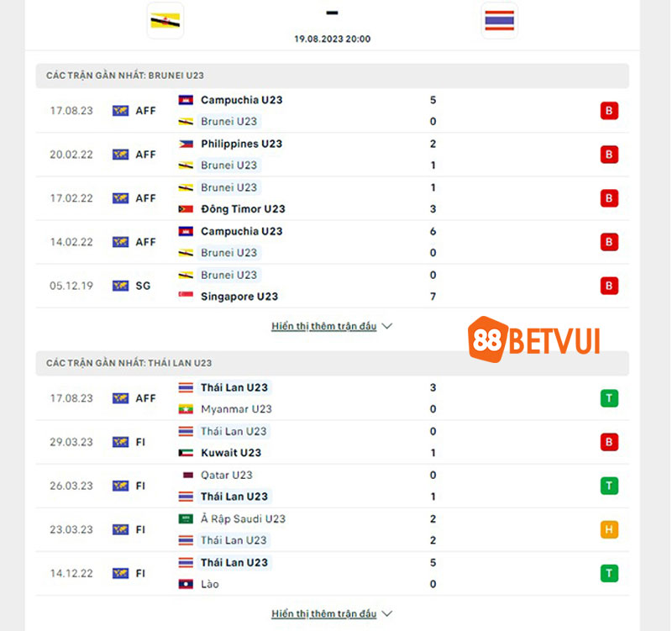
Task: Open the Thailand 'Hiển thị thêm trận đấu' link
Action: pos(324,614)
